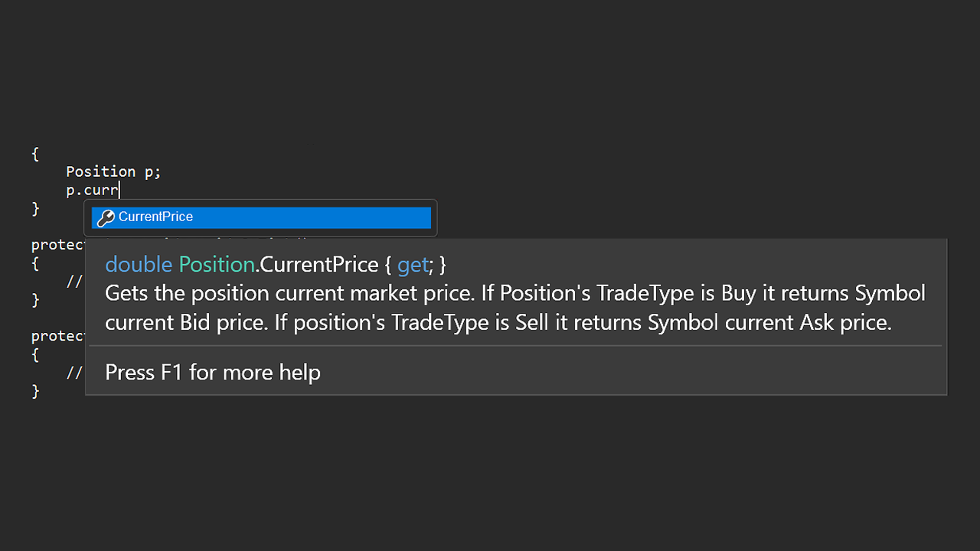
Task: Click ".CurrentPrice" name in tooltip signature
Action: click(x=317, y=265)
